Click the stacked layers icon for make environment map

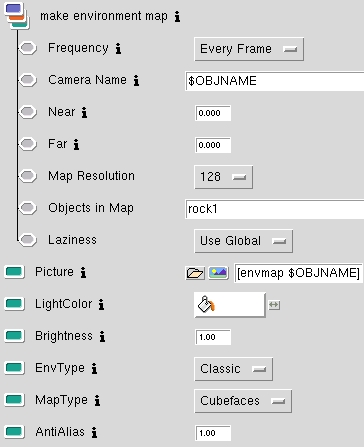tap(16, 16)
